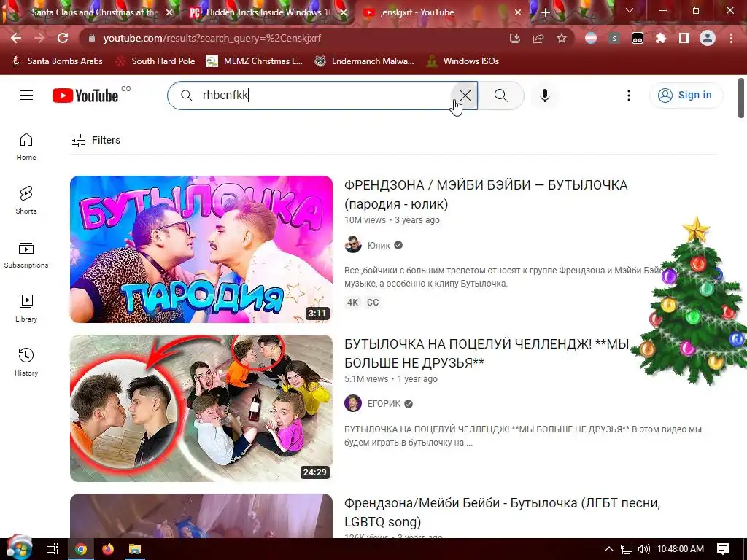
Task: Open the notification center icon
Action: click(x=723, y=549)
